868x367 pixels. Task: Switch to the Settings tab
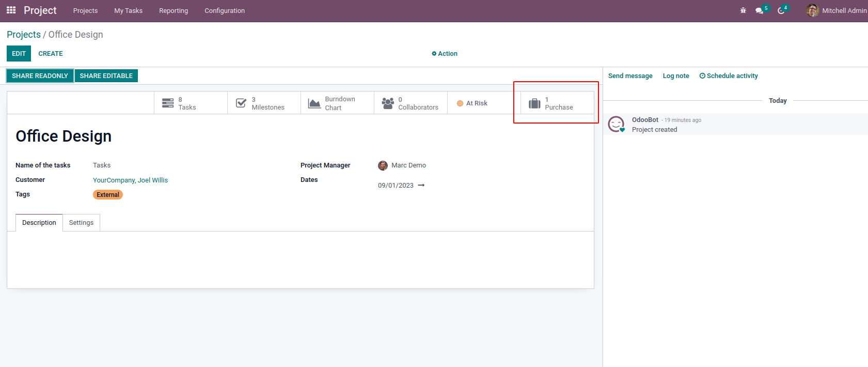[81, 223]
